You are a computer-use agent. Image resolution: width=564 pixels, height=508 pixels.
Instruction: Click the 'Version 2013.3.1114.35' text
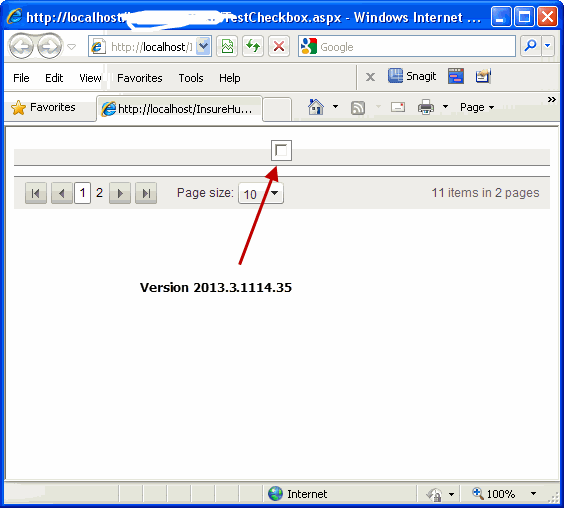[216, 287]
